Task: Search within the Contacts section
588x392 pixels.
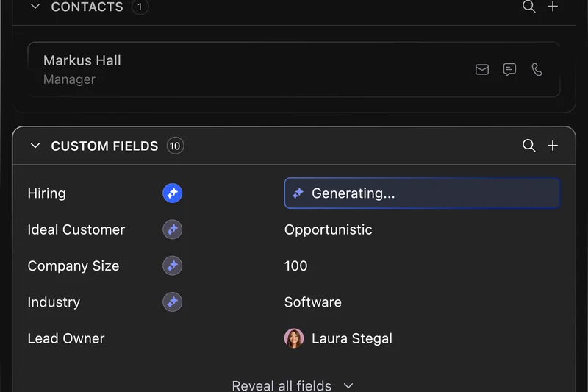Action: (528, 7)
